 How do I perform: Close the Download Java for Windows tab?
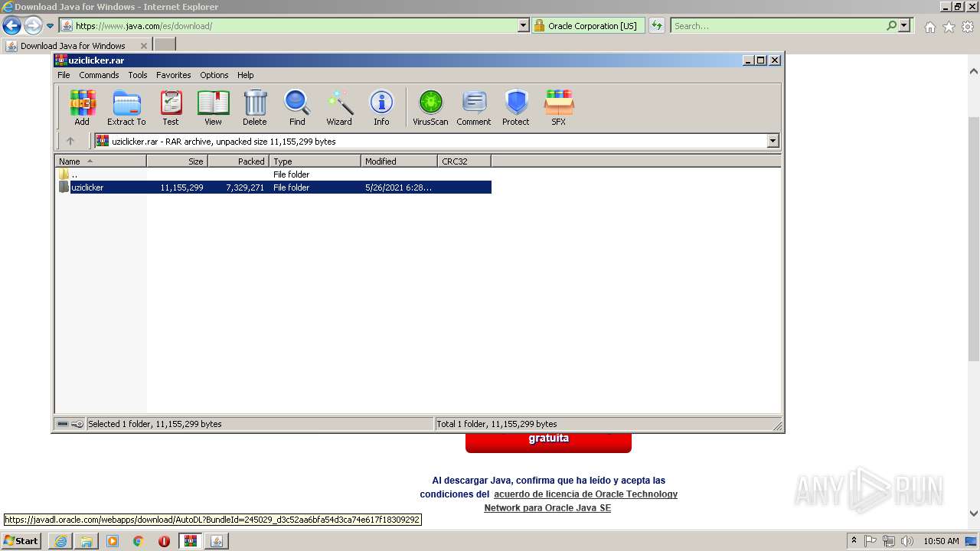tap(144, 46)
